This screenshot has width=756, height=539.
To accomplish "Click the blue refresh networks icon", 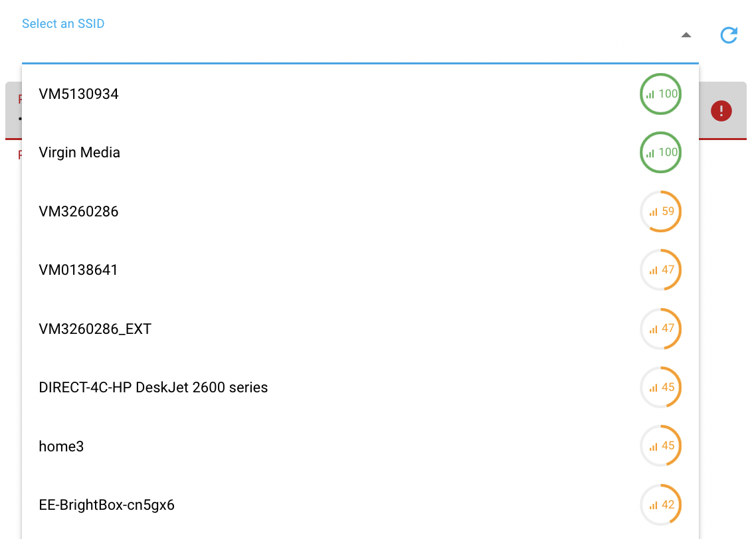I will (x=728, y=35).
